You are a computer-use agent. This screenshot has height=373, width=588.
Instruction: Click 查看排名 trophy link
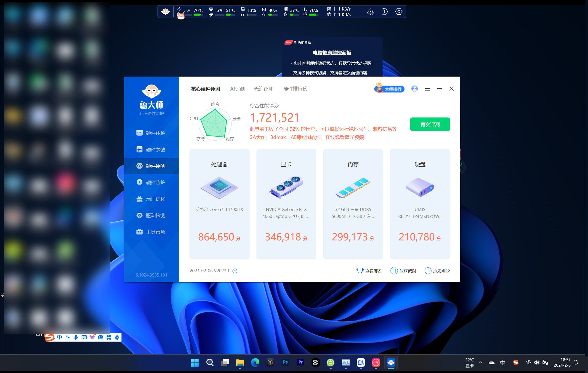pyautogui.click(x=369, y=271)
